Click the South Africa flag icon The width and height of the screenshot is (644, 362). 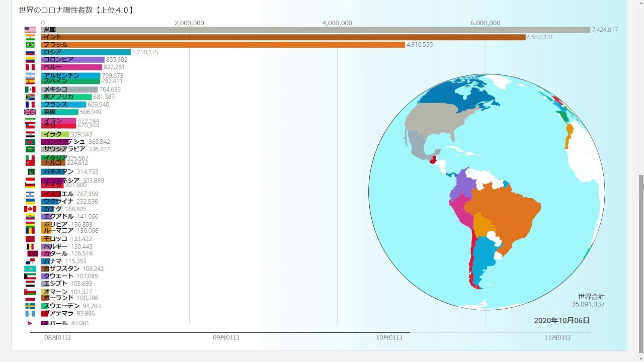(x=30, y=97)
